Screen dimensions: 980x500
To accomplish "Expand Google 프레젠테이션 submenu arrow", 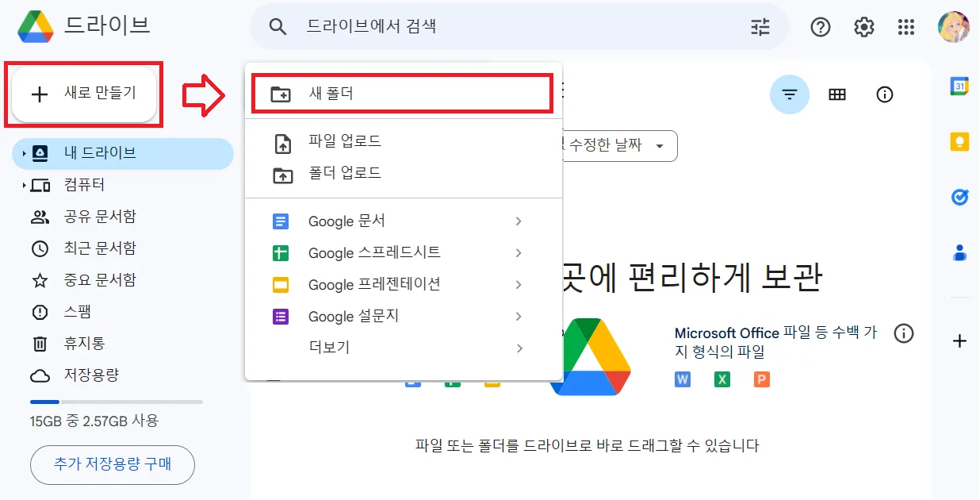I will pos(519,285).
